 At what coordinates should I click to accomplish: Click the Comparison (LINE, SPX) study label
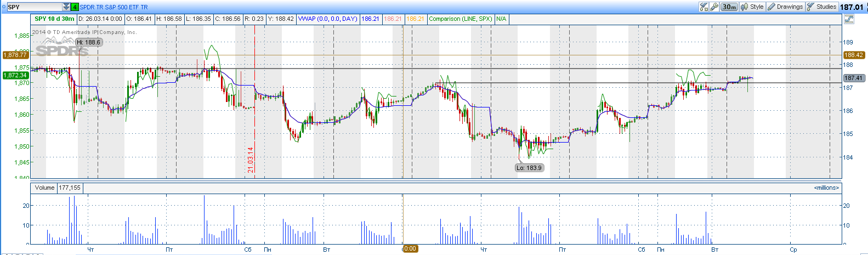click(461, 19)
